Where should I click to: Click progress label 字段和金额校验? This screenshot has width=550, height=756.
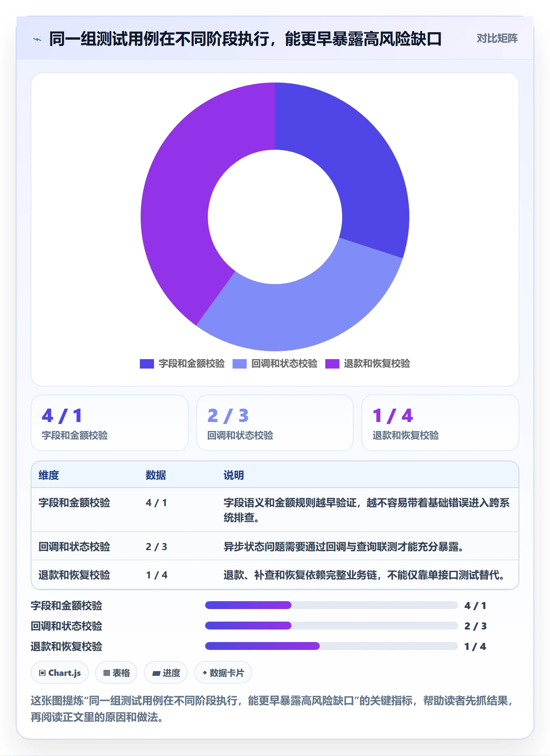click(66, 606)
